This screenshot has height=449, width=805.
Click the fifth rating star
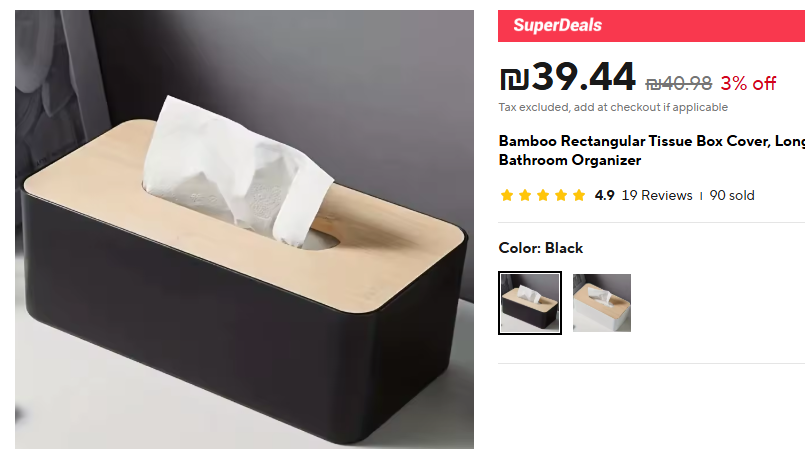[579, 196]
